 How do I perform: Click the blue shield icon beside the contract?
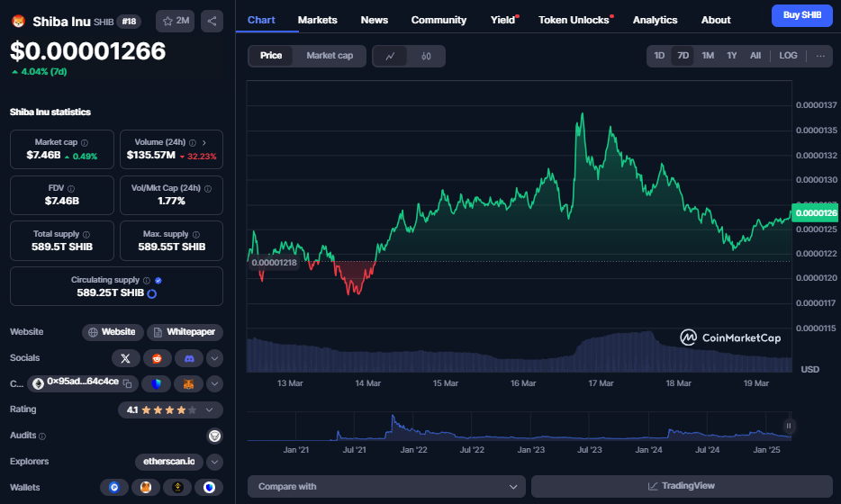click(156, 384)
